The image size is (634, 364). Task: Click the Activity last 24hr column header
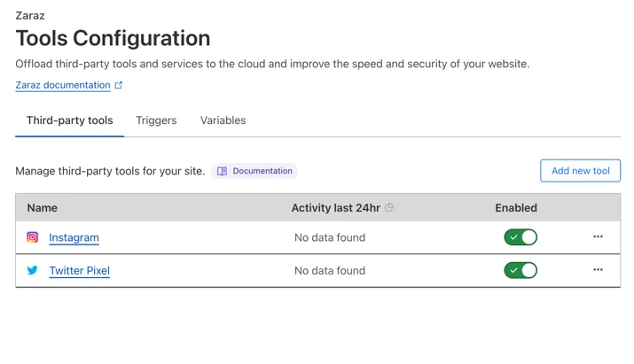tap(335, 207)
